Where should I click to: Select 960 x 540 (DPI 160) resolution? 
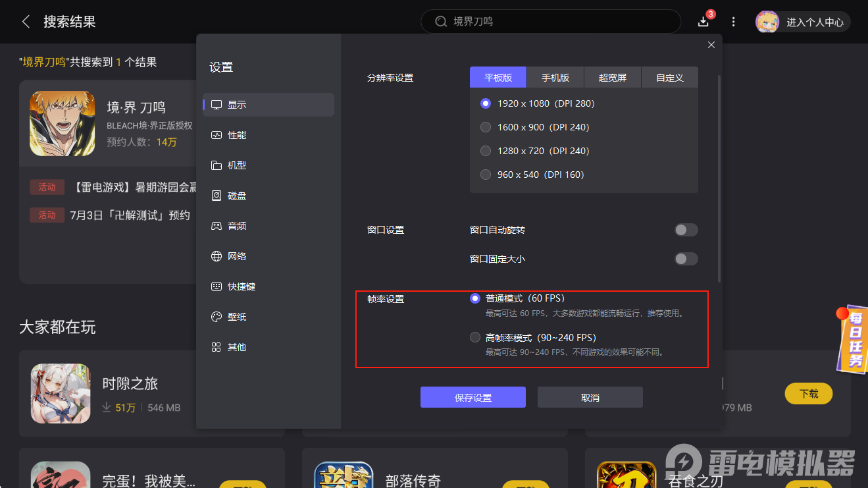click(x=486, y=175)
